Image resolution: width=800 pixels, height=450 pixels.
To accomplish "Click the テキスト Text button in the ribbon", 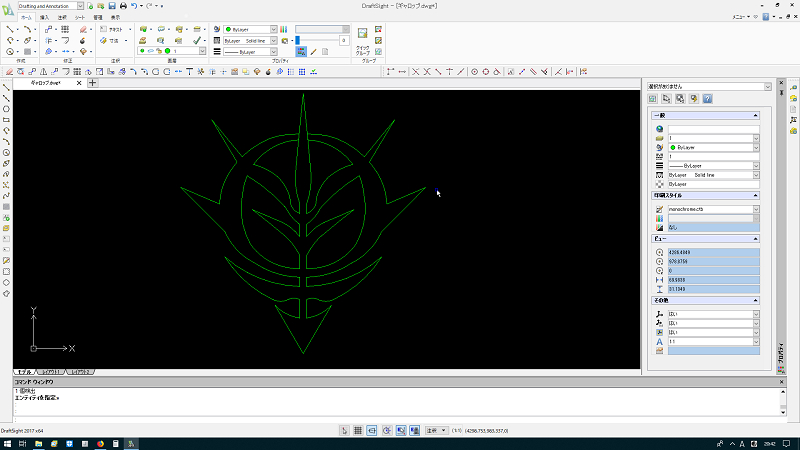I will tap(112, 30).
